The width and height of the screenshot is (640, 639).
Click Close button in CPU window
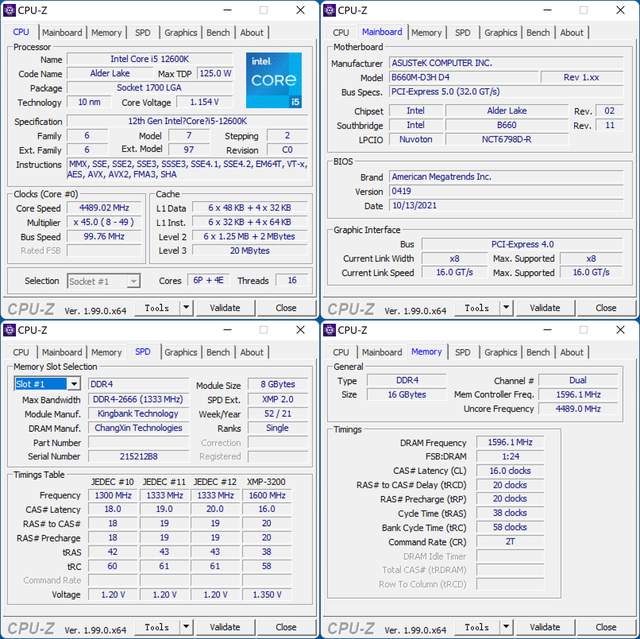click(x=286, y=308)
